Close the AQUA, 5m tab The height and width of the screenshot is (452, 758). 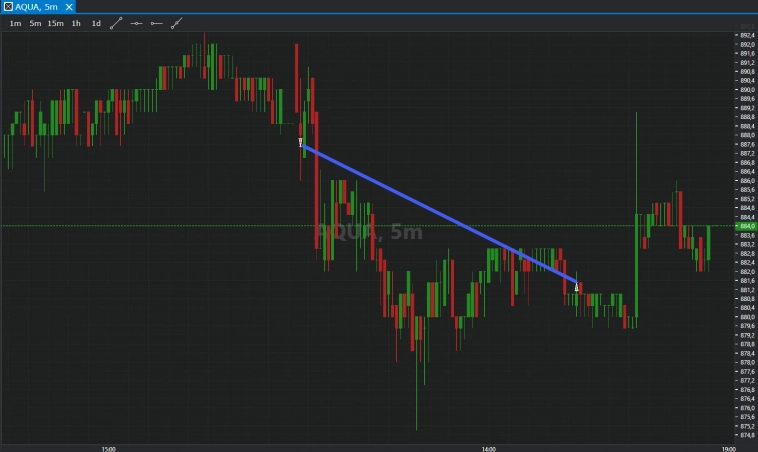coord(69,7)
